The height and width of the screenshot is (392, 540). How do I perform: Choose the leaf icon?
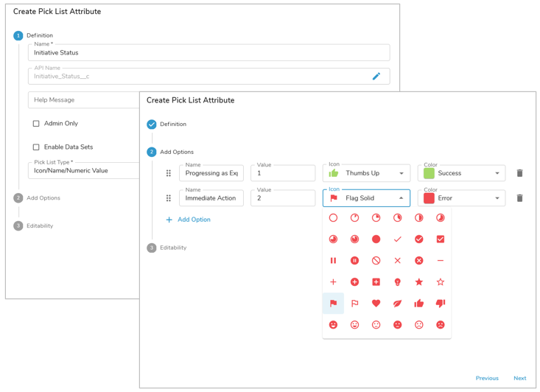point(398,304)
